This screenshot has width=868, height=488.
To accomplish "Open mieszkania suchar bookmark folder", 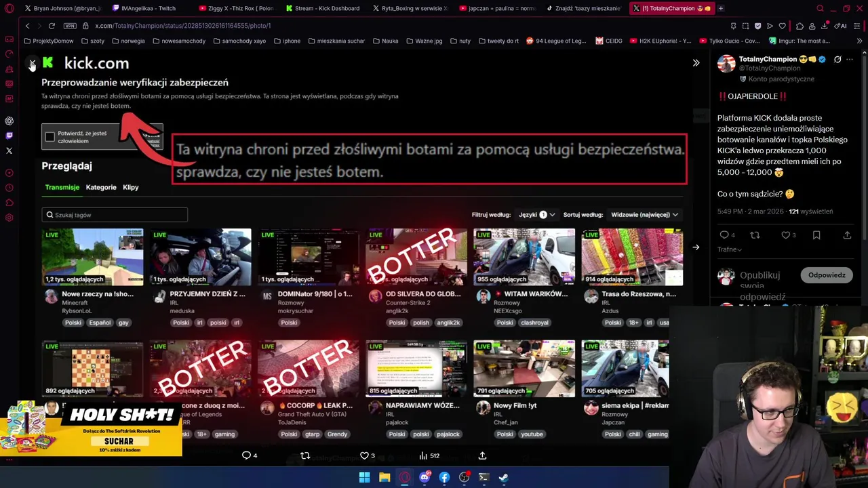I will pos(336,41).
